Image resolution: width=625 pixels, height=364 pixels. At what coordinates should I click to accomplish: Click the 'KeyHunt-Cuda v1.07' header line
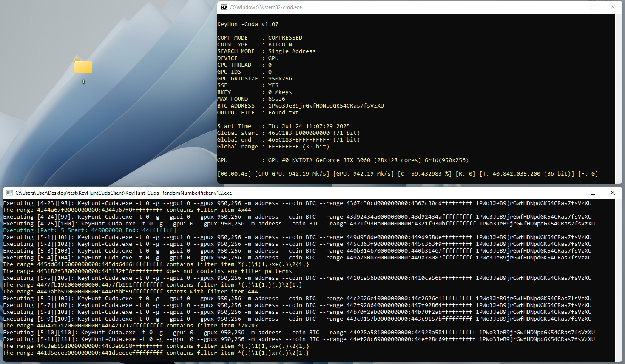[x=248, y=24]
